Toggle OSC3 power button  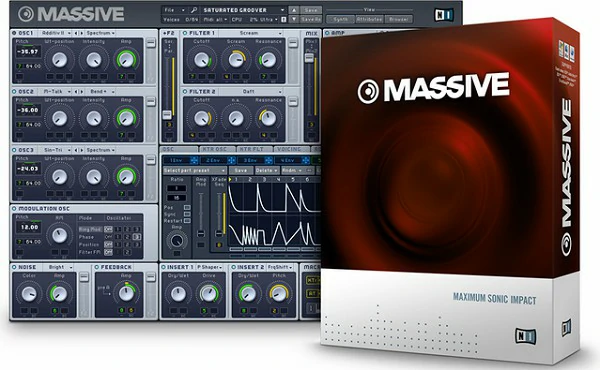[14, 150]
